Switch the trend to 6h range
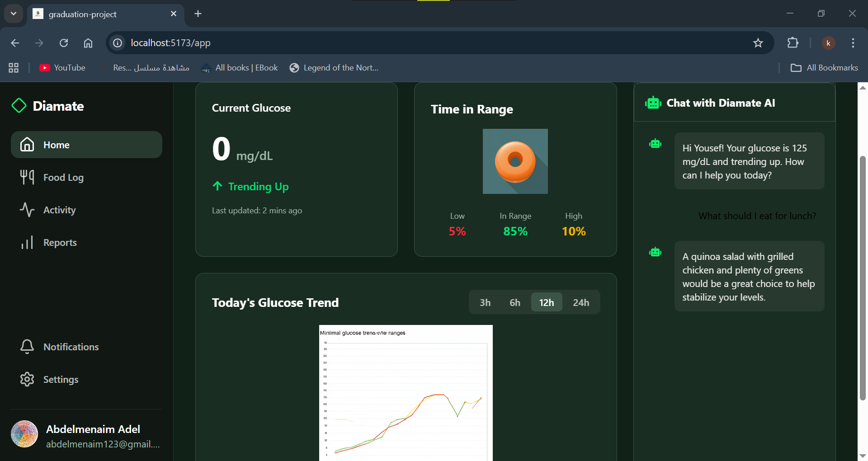868x461 pixels. (514, 302)
